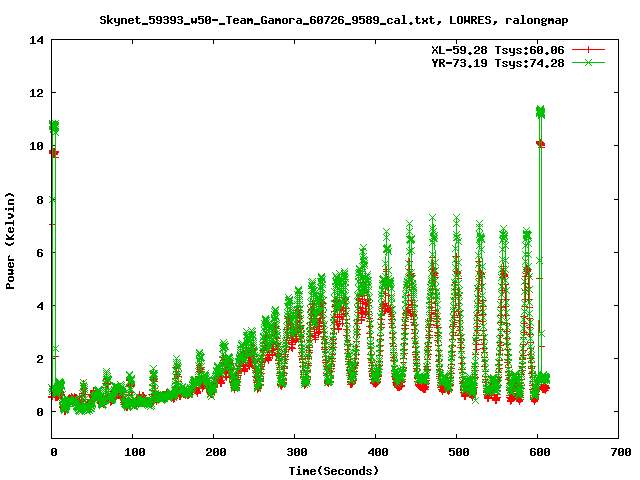This screenshot has height=480, width=640.
Task: Click the x-axis tick value 700
Action: coord(620,452)
